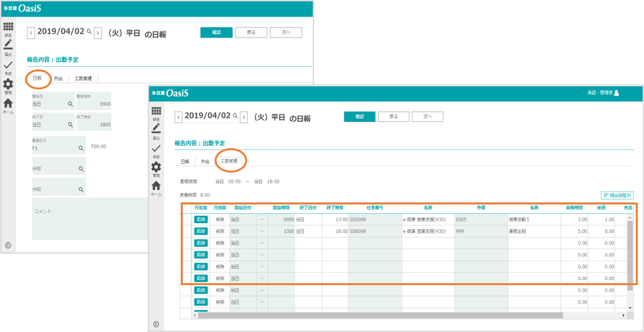Select the 届出 pencil icon in back window
Screen dimensions: 644x332
pyautogui.click(x=8, y=46)
